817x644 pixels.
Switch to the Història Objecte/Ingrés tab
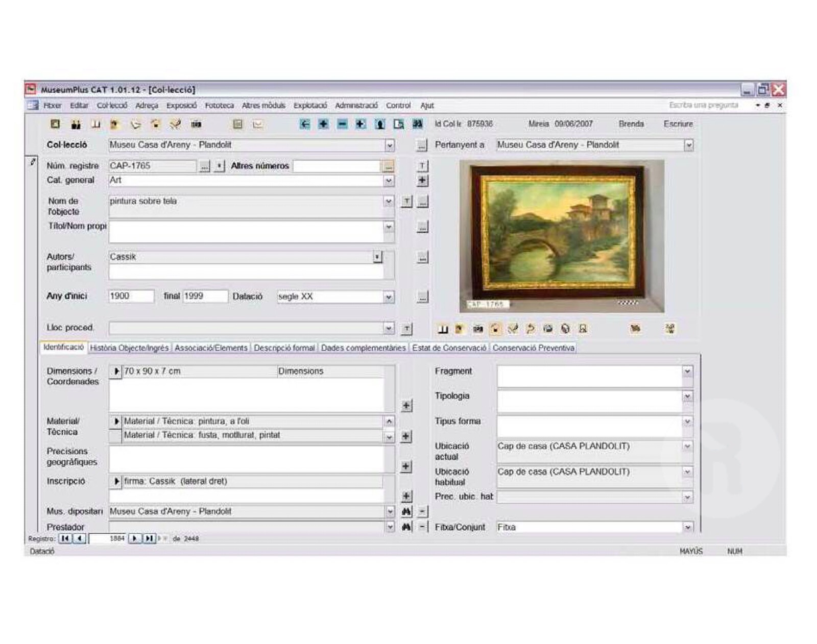129,348
